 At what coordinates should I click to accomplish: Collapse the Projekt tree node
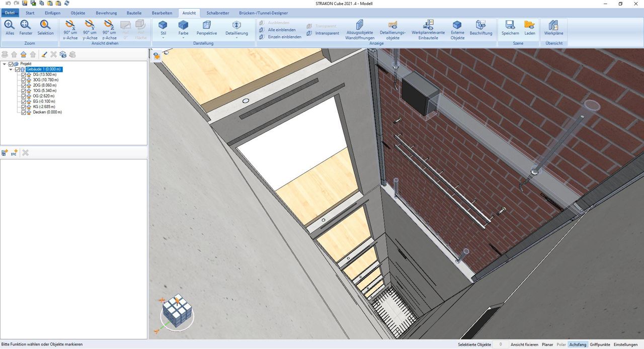[x=5, y=64]
